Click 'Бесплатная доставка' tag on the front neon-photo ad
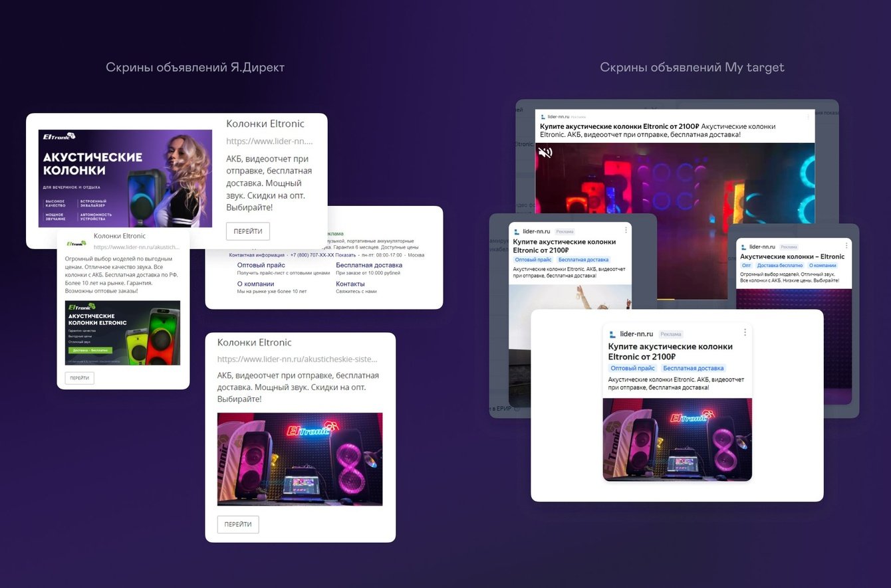The width and height of the screenshot is (891, 588). (694, 368)
